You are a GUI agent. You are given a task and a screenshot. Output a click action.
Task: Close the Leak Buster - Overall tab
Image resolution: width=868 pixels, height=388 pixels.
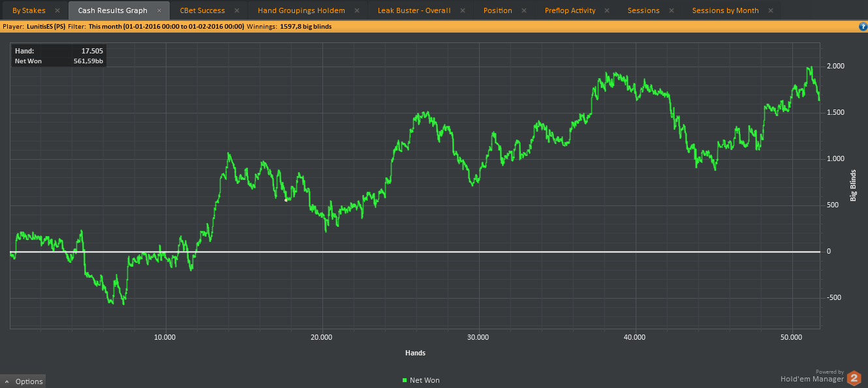tap(463, 10)
